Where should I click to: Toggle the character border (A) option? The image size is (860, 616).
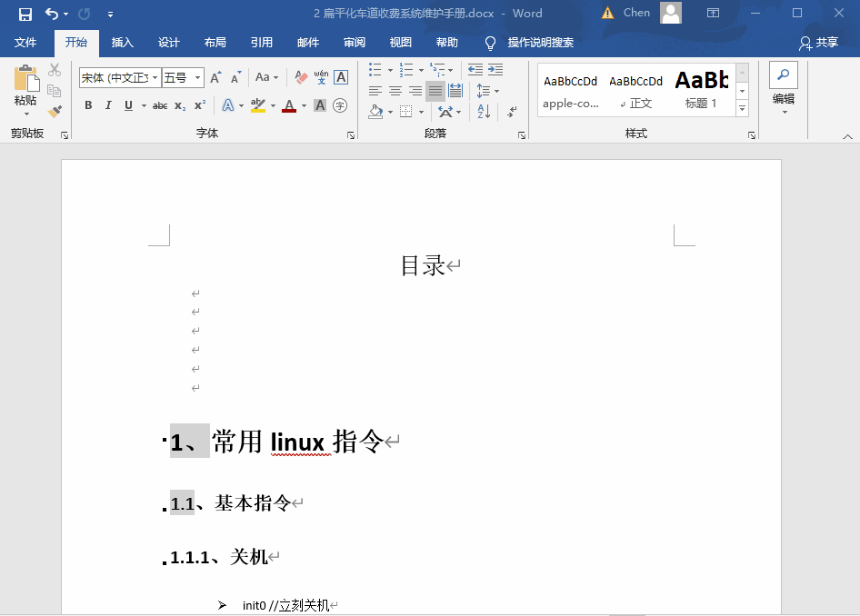(340, 77)
